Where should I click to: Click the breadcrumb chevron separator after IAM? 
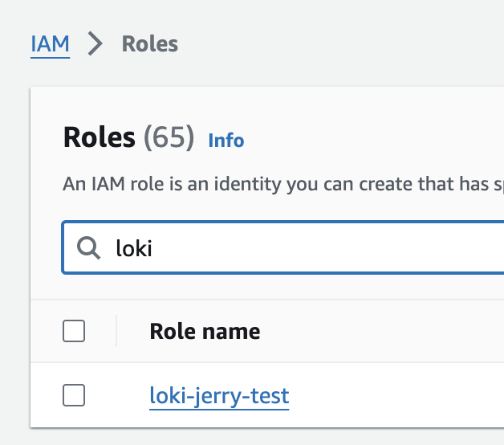click(x=96, y=44)
